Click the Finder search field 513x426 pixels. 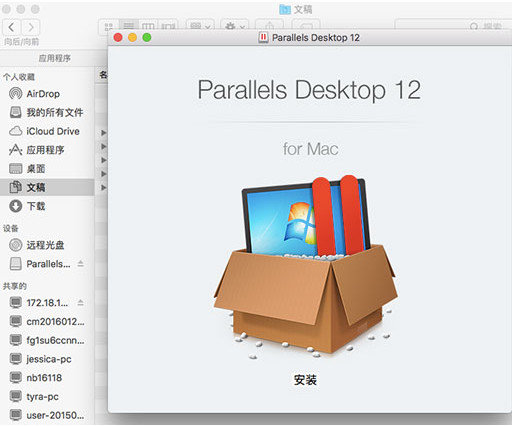453,26
